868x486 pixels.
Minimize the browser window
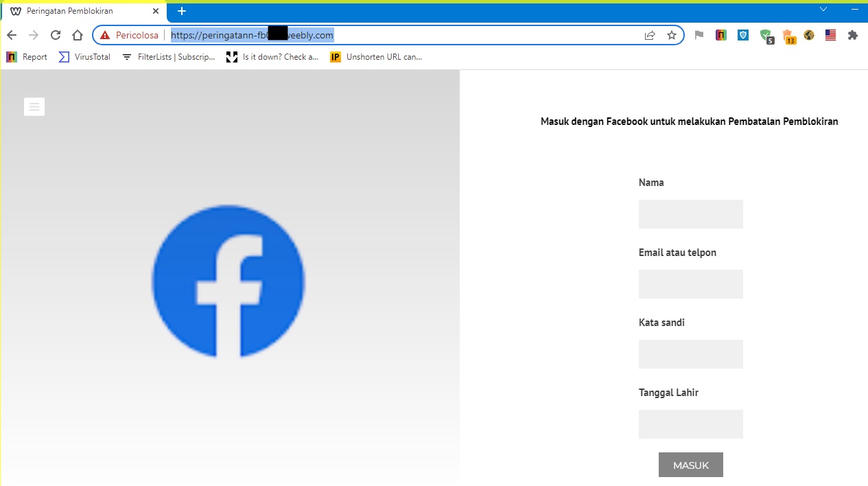point(854,9)
